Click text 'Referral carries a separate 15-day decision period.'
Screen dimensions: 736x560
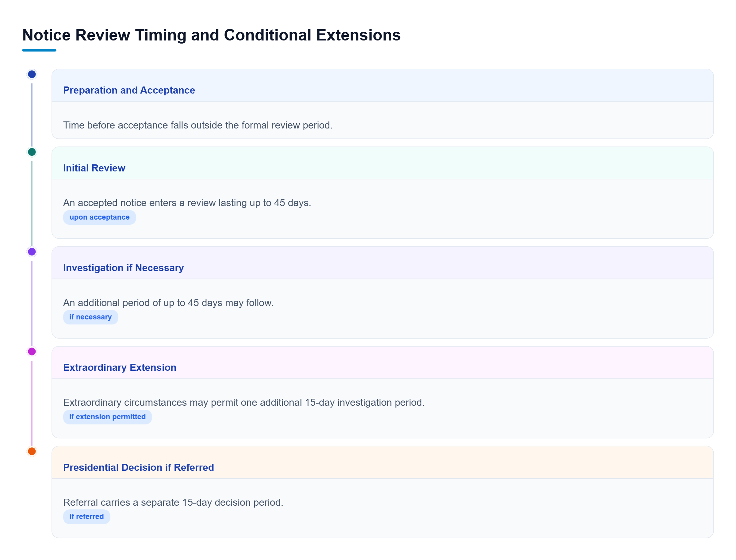pyautogui.click(x=173, y=502)
